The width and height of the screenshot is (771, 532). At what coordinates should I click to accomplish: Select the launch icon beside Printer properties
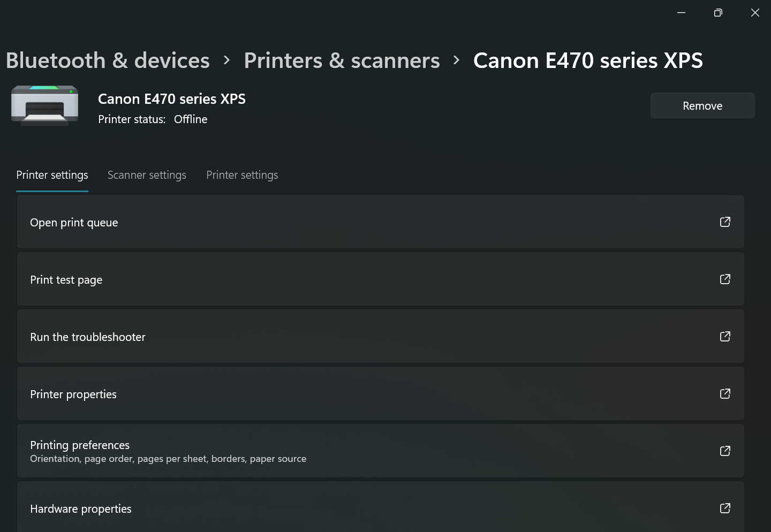click(725, 393)
